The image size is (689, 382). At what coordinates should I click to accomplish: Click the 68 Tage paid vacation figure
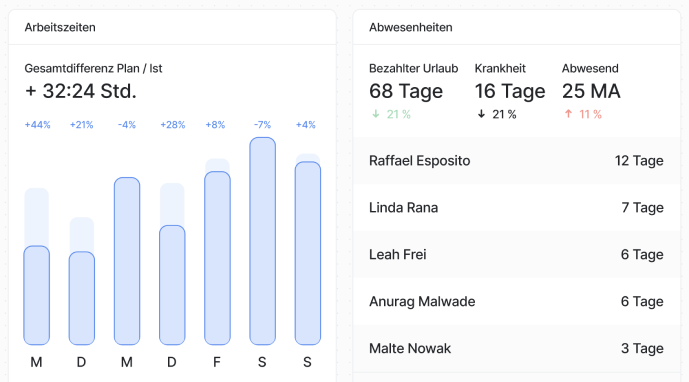(x=406, y=91)
